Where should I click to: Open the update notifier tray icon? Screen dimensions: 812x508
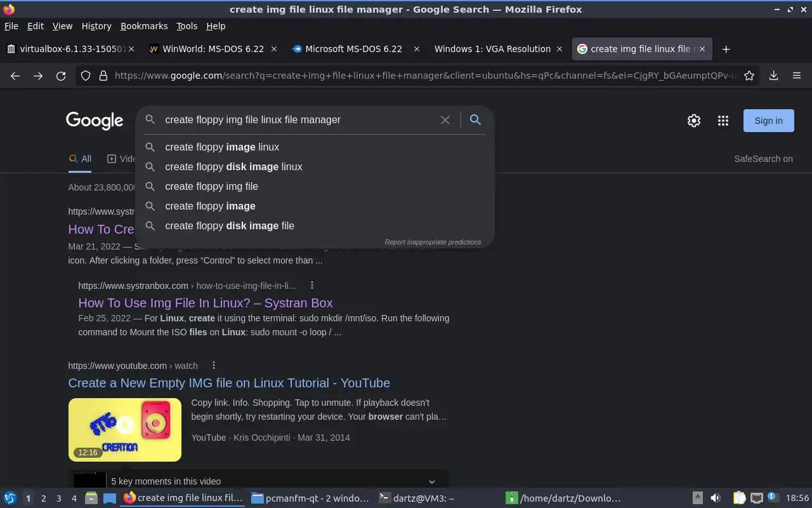pyautogui.click(x=773, y=498)
